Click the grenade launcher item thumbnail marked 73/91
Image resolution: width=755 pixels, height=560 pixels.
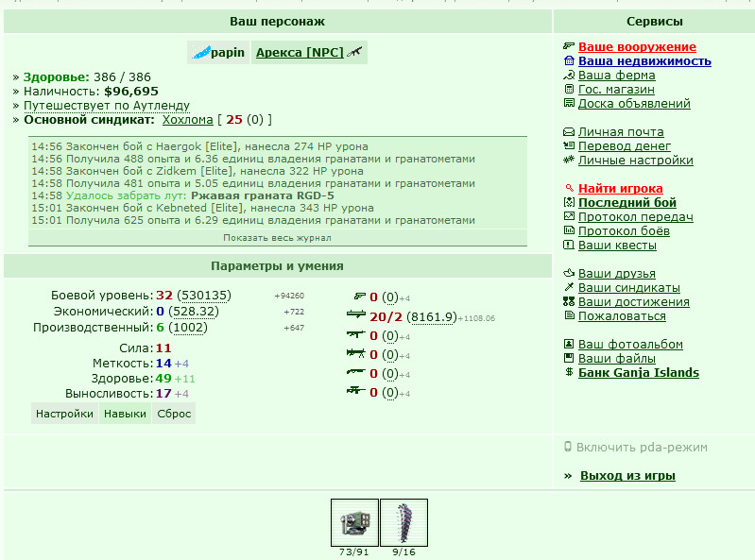coord(354,522)
